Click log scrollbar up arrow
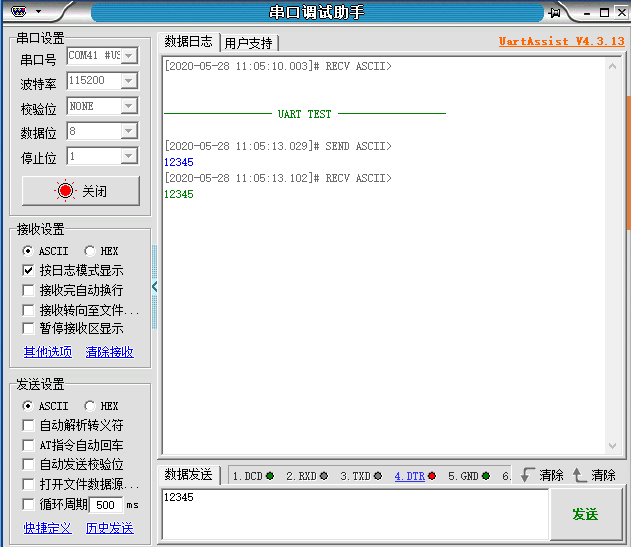This screenshot has height=547, width=631. (612, 66)
